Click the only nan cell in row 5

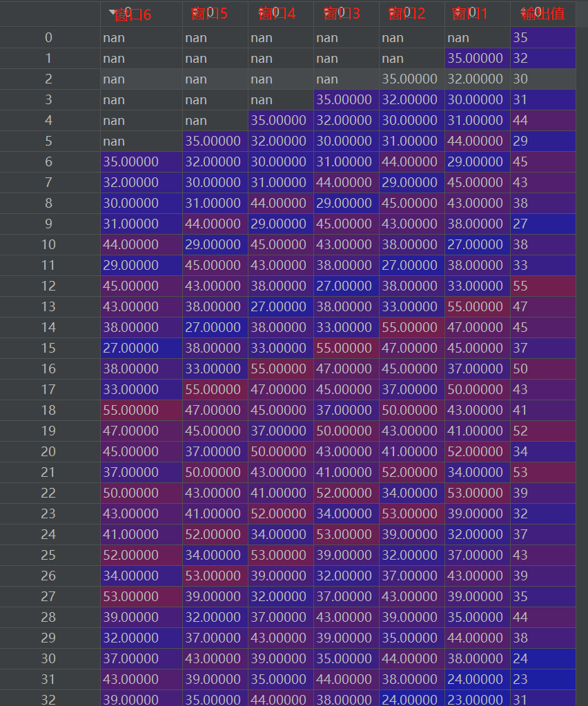(x=141, y=141)
